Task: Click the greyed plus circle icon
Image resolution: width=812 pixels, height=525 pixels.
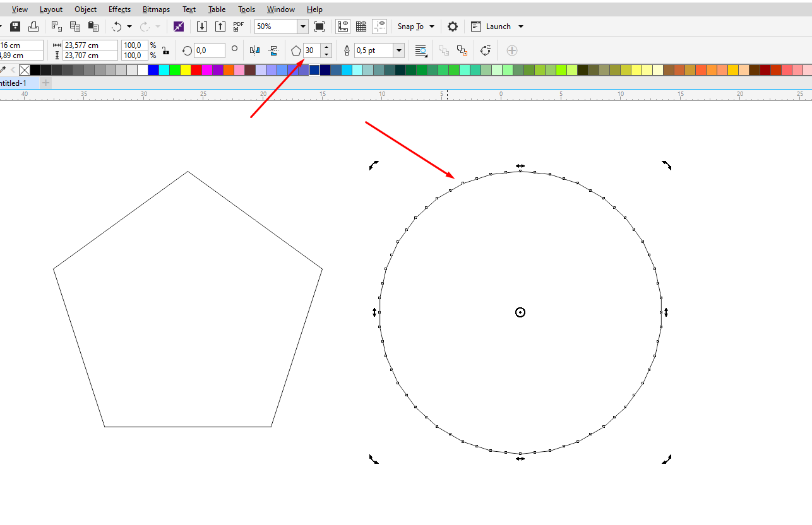Action: pos(512,50)
